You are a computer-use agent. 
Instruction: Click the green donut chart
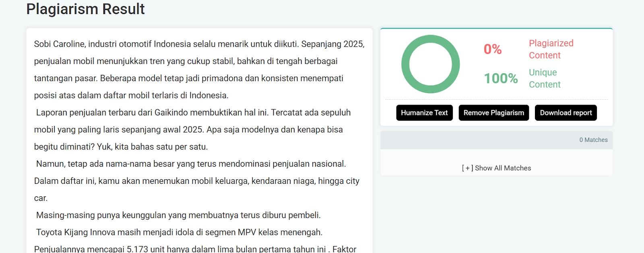(x=431, y=64)
